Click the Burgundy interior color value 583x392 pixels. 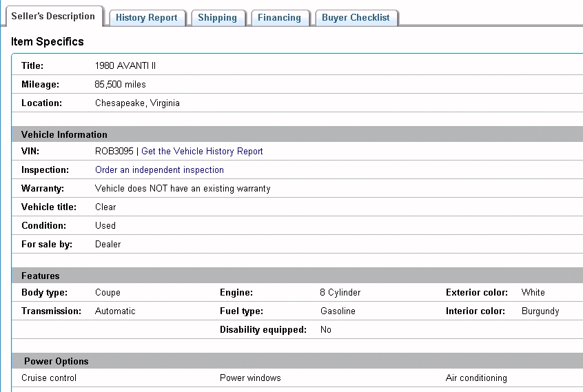pyautogui.click(x=540, y=311)
